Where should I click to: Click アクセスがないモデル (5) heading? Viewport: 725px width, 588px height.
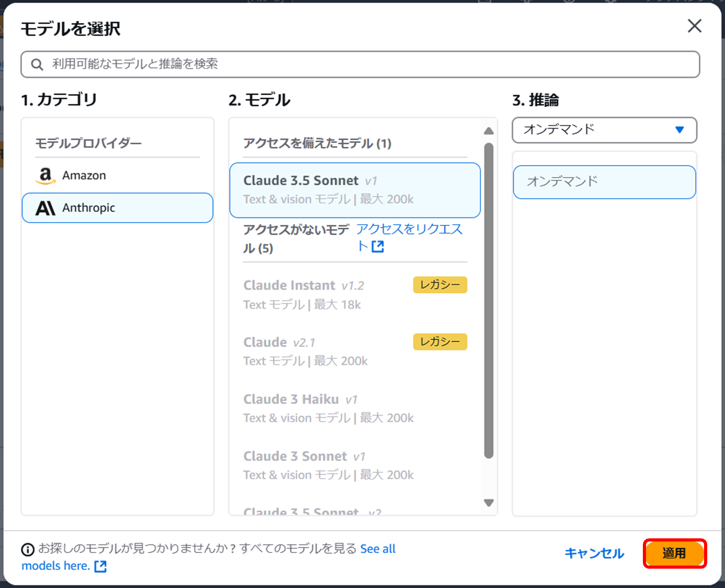296,238
